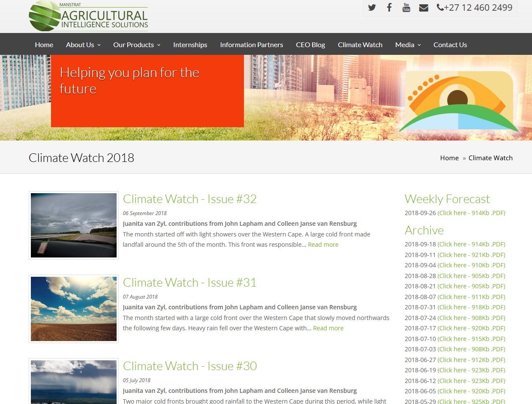Download the 2018-09-18 archive PDF
Screen dimensions: 532x404
[x=471, y=244]
